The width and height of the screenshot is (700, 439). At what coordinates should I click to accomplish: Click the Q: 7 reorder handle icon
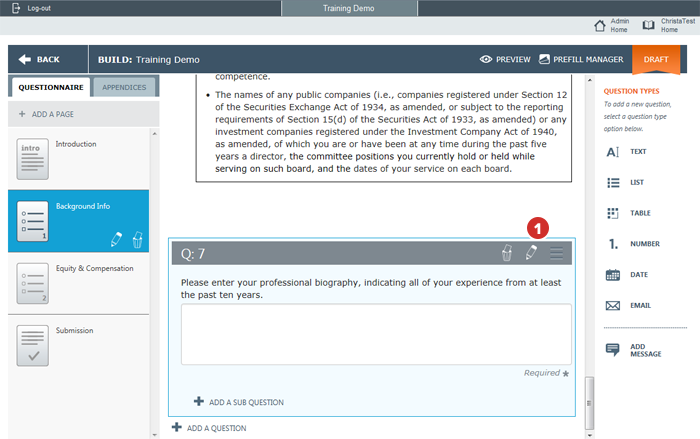click(556, 253)
